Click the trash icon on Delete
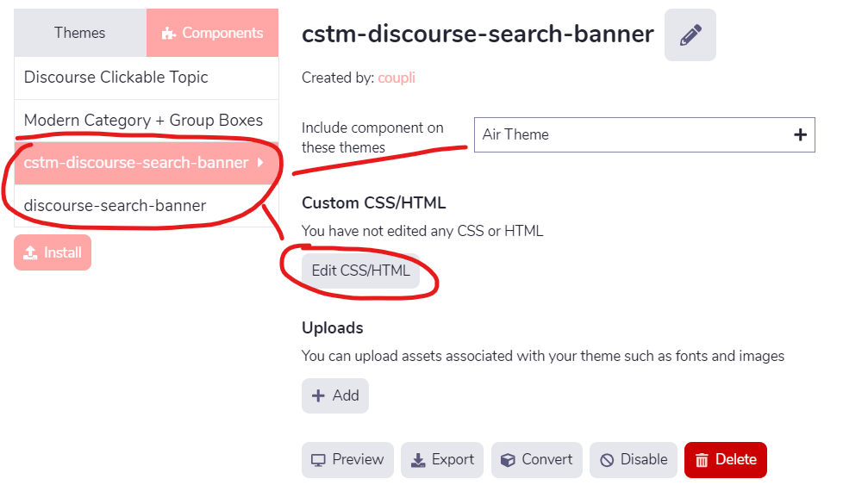843x504 pixels. point(702,460)
